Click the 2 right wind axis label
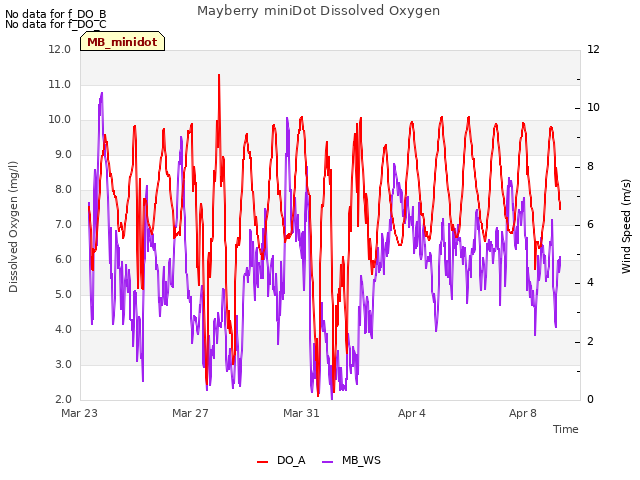 (591, 342)
